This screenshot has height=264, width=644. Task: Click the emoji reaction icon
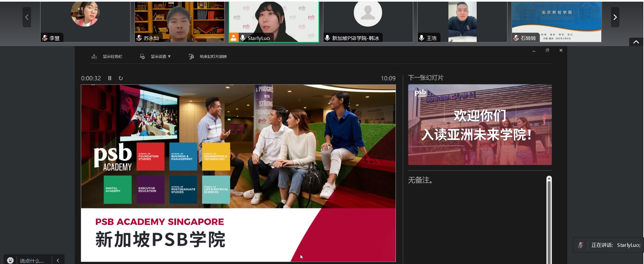tap(10, 260)
